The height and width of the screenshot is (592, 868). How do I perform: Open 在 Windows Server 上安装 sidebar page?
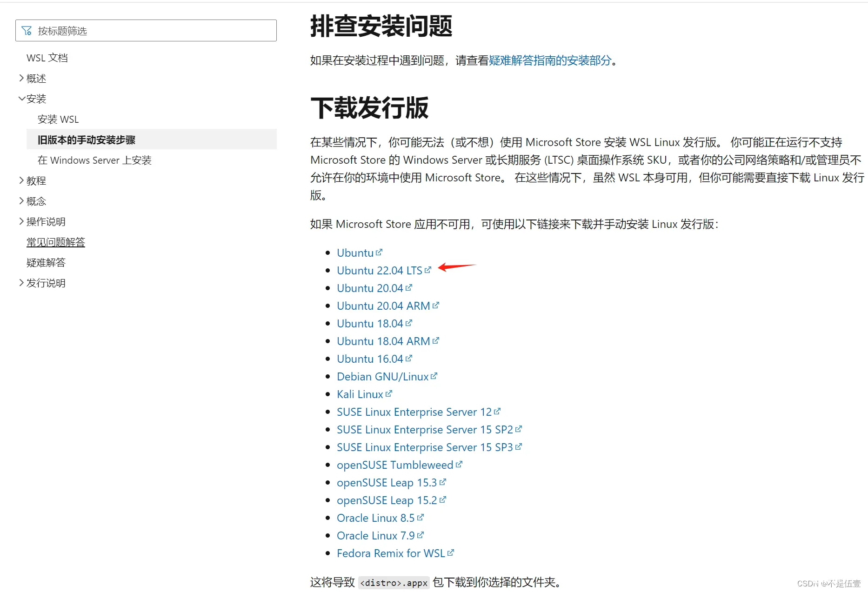click(x=94, y=160)
